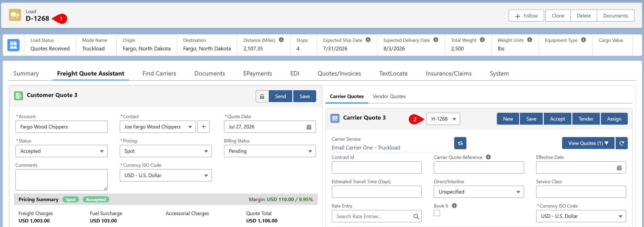Click the Account input field
The width and height of the screenshot is (644, 227).
(61, 127)
